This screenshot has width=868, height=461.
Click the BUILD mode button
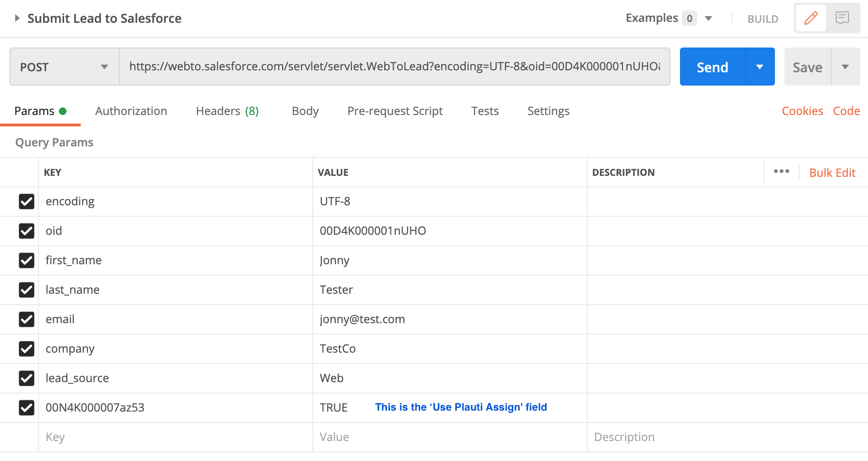coord(763,19)
